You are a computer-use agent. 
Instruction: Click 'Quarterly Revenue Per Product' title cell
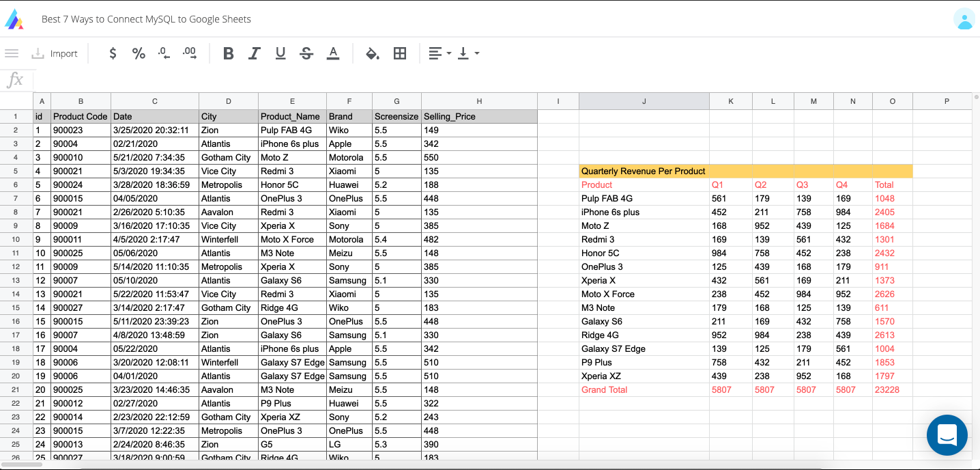[644, 171]
